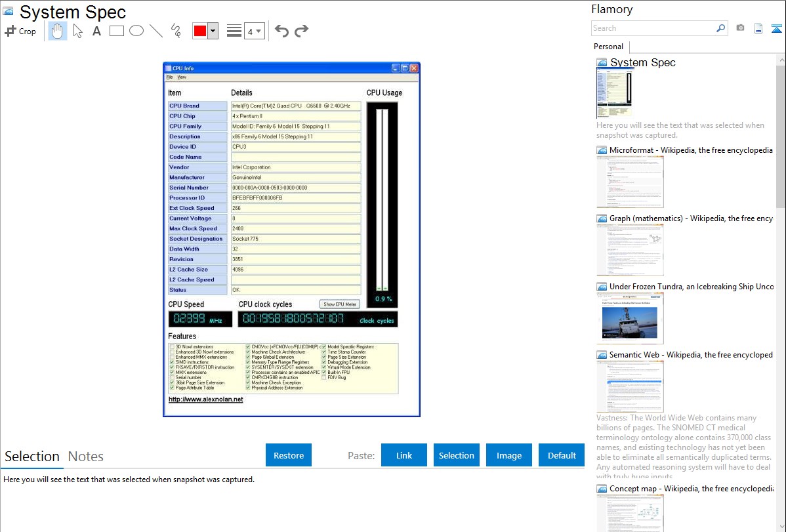Viewport: 786px width, 532px height.
Task: Click the Paste Link button
Action: [404, 455]
